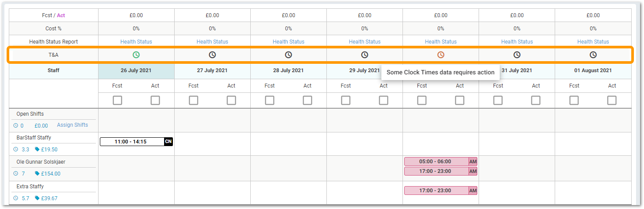
Task: Click the Assign Shifts link
Action: [73, 125]
